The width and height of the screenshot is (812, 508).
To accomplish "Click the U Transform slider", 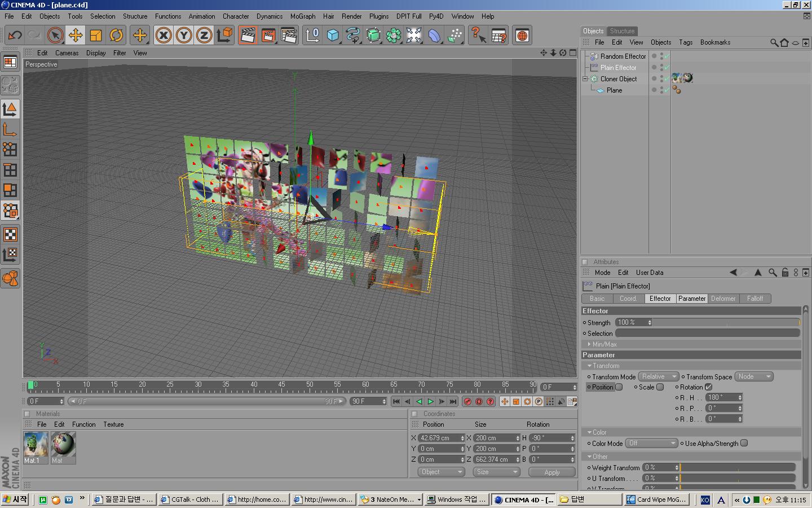I will pyautogui.click(x=738, y=478).
